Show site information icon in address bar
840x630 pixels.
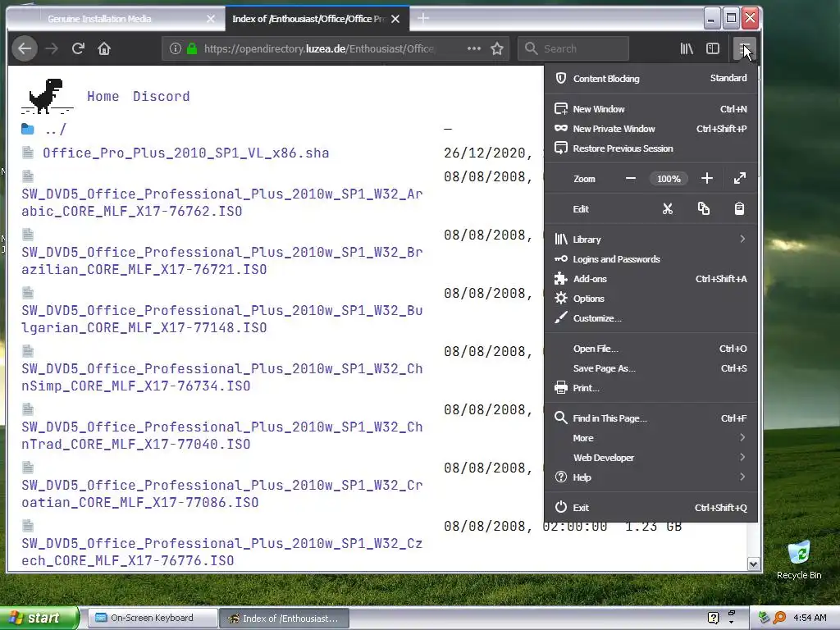click(176, 48)
